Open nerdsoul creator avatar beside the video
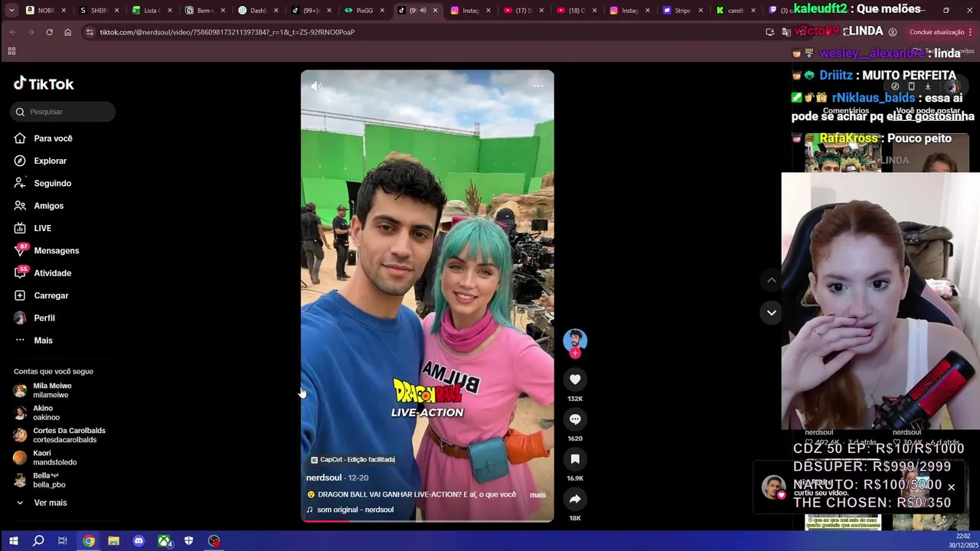The height and width of the screenshot is (551, 980). 575,341
